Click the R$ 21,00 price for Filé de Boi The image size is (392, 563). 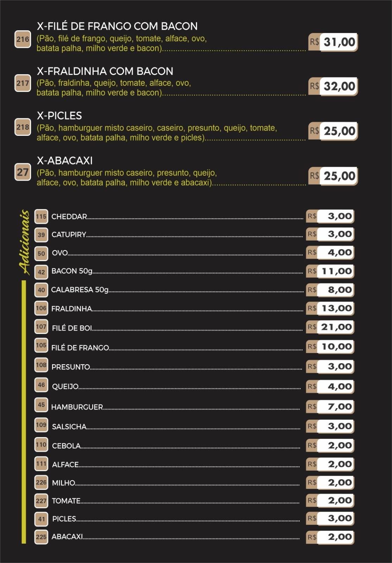(x=330, y=327)
